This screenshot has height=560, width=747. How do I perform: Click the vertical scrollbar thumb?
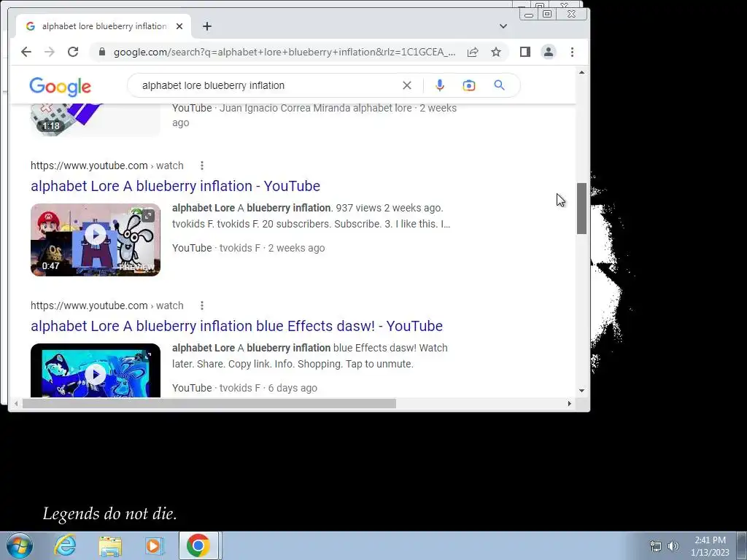point(581,208)
